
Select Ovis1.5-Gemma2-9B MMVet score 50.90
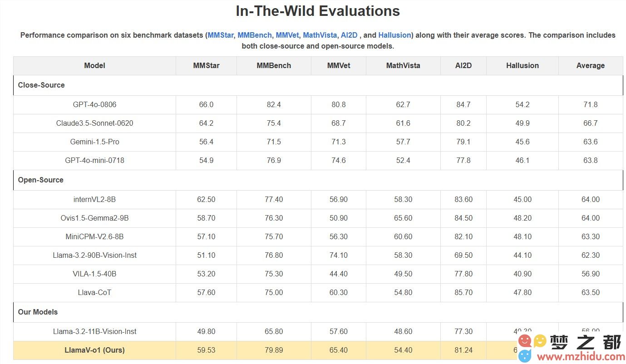pos(339,218)
